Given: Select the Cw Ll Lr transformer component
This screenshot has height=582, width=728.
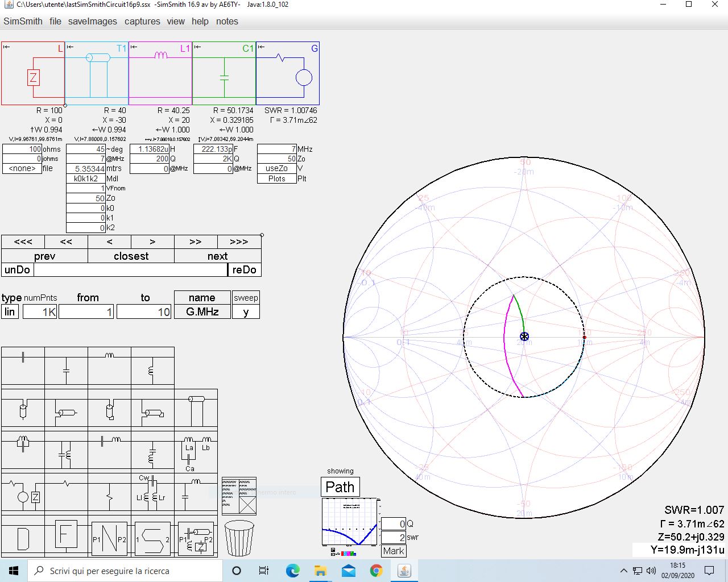Looking at the screenshot, I should (152, 494).
